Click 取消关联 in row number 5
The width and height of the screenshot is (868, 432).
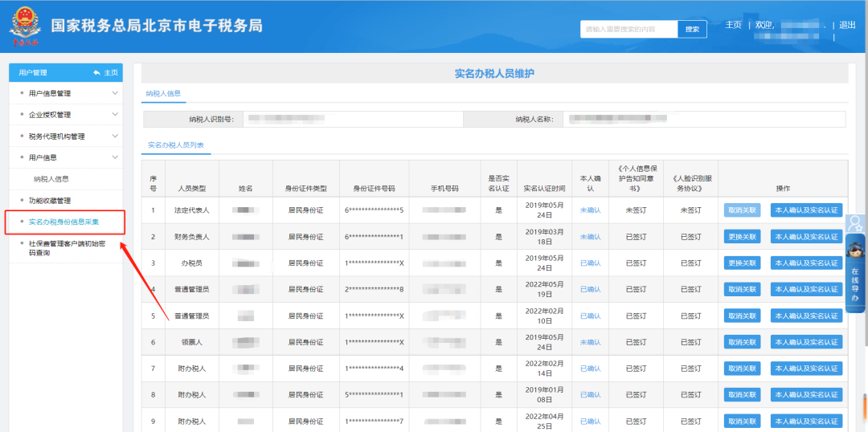[743, 316]
